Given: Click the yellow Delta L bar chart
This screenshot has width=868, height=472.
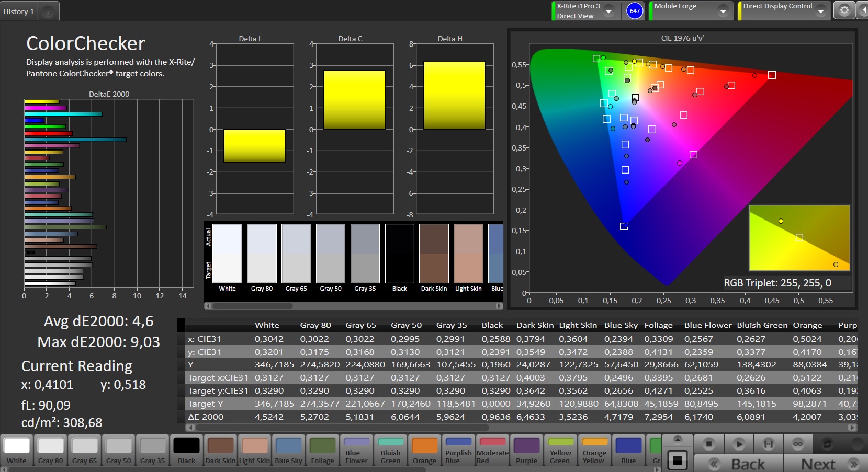Looking at the screenshot, I should point(255,146).
